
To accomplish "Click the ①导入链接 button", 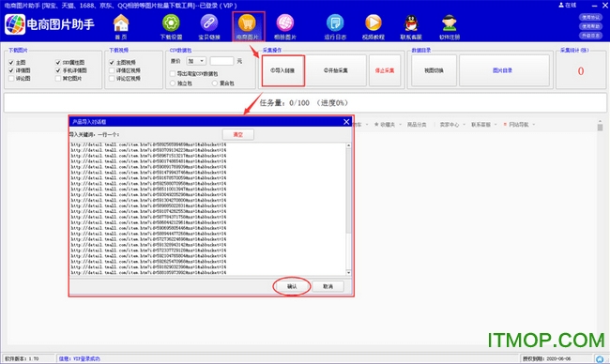I will 282,70.
